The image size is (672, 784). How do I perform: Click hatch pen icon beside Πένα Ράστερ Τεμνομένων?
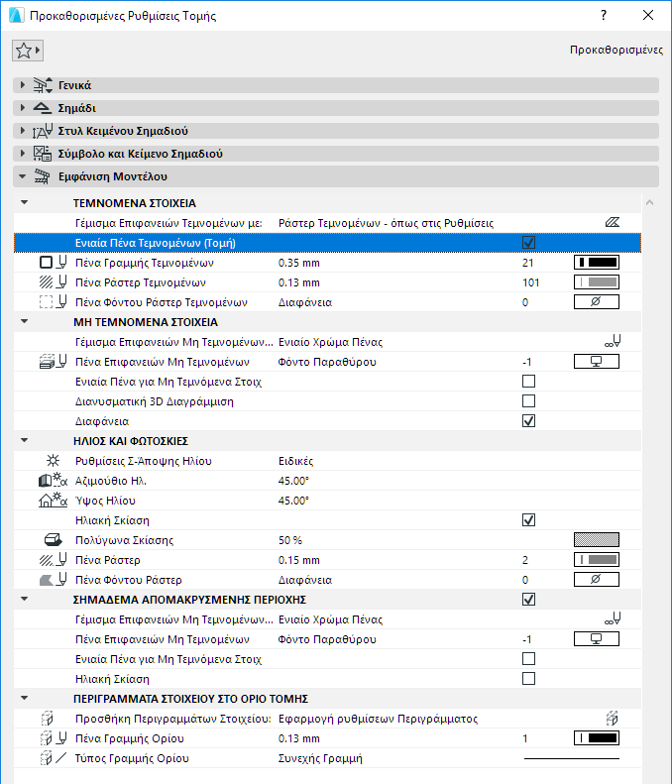(53, 282)
